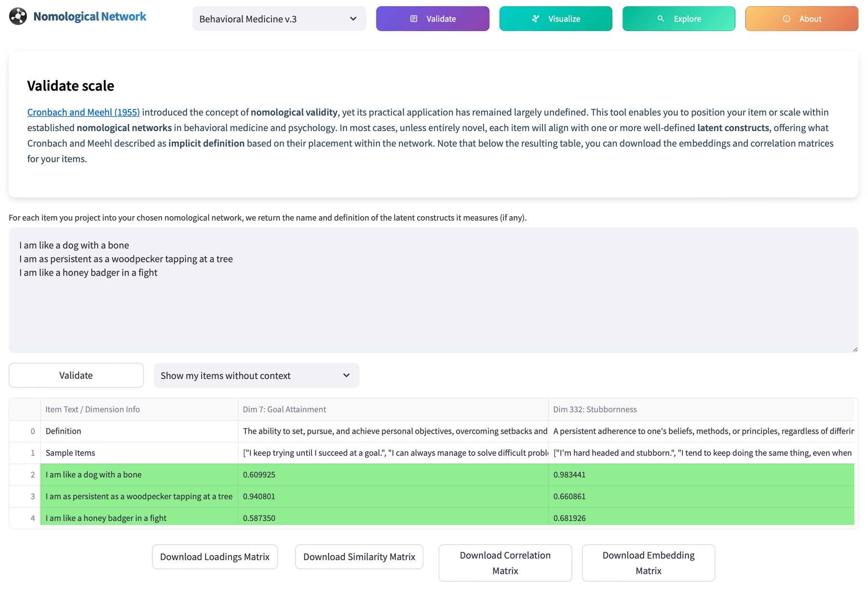Click the chevron on Behavioral Medicine dropdown
This screenshot has width=868, height=589.
point(353,19)
